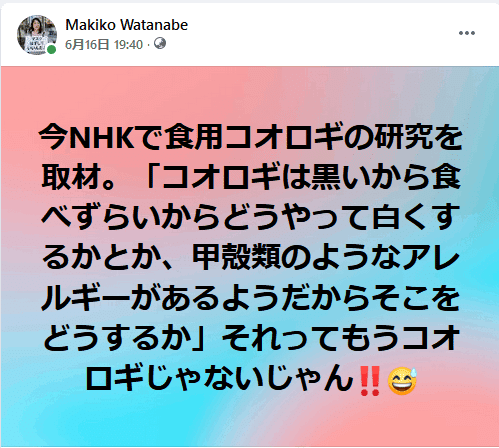This screenshot has width=499, height=448.
Task: Open the Makiko Watanabe profile name link
Action: coord(126,25)
